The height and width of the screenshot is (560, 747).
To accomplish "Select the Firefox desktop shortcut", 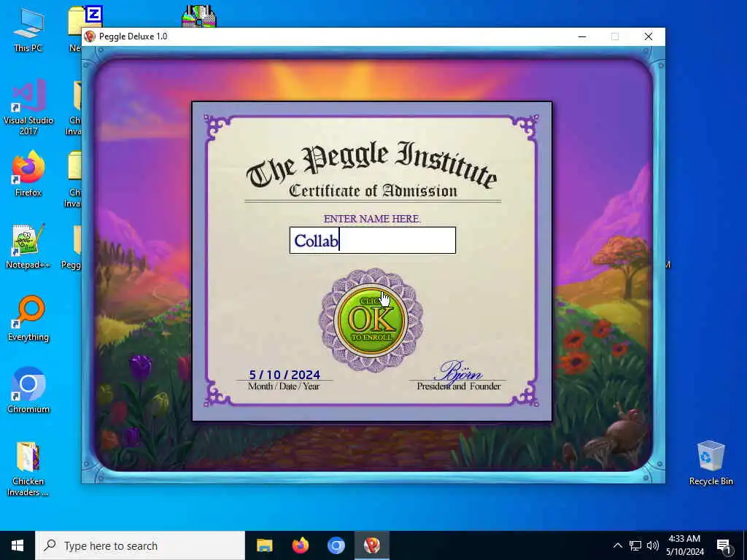I will pos(28,174).
